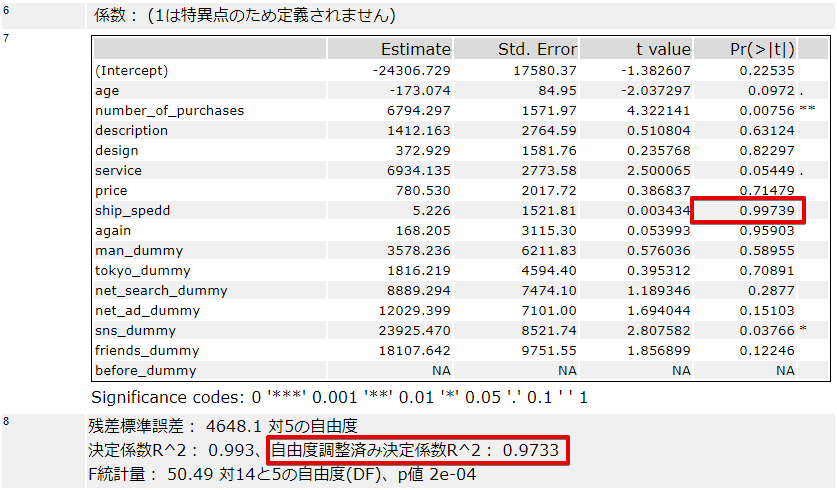The image size is (837, 490).
Task: Select the number_of_purchases row label
Action: 169,110
